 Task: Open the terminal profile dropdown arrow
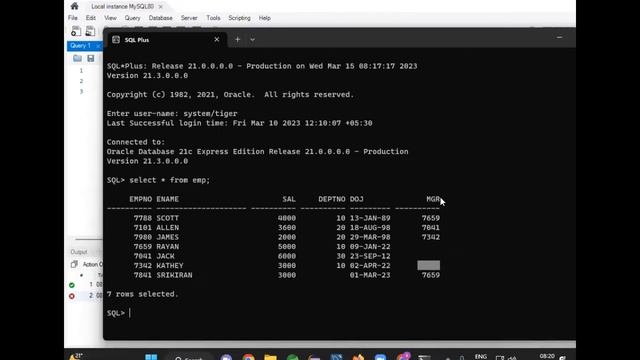253,40
